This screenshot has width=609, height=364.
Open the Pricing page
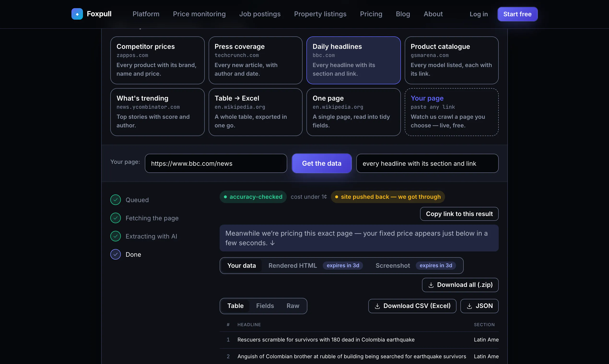(371, 14)
